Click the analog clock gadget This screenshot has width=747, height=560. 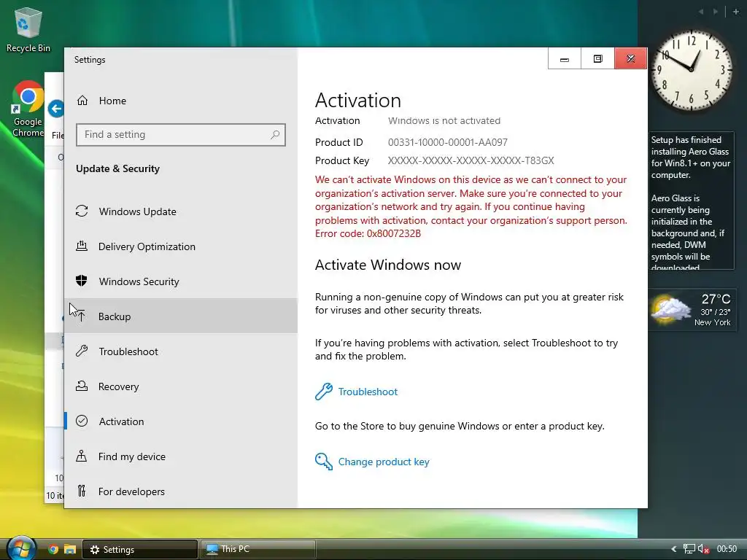pyautogui.click(x=692, y=71)
